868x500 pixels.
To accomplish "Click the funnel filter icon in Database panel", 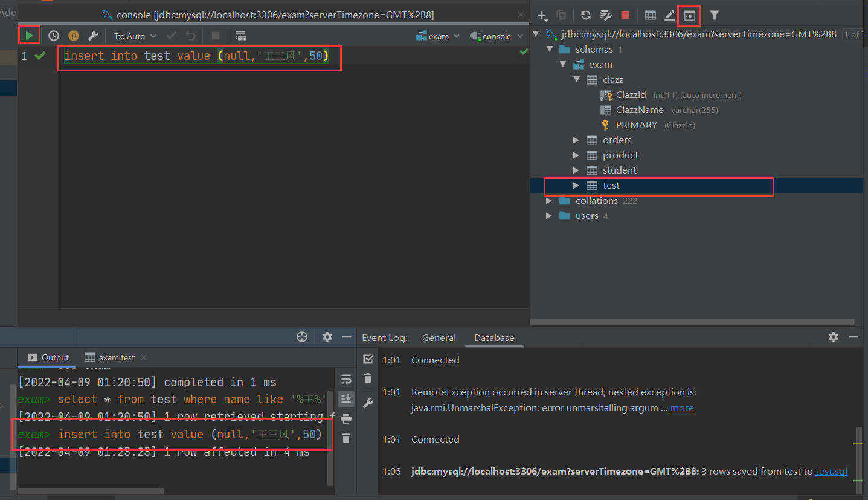I will pyautogui.click(x=715, y=15).
